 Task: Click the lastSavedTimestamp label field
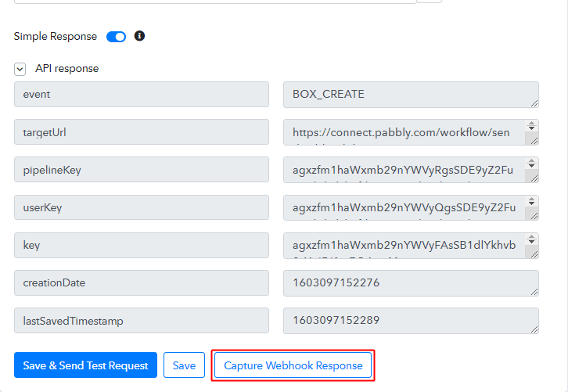tap(142, 320)
